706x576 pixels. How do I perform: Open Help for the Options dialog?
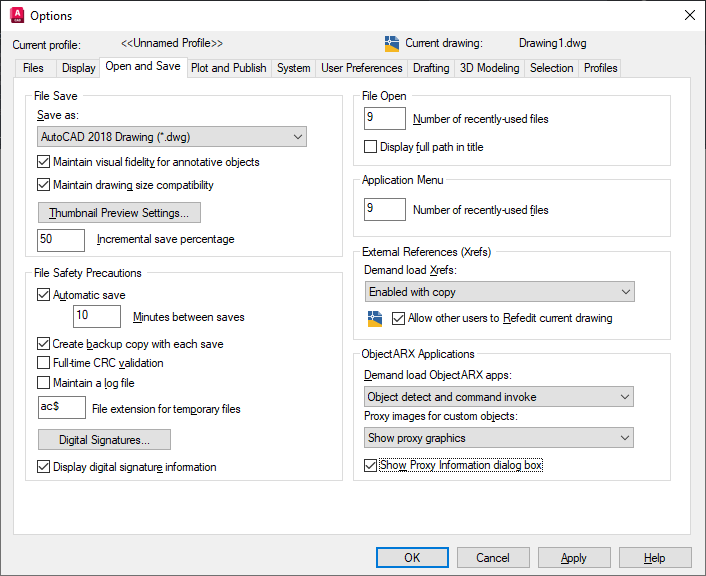[x=655, y=558]
